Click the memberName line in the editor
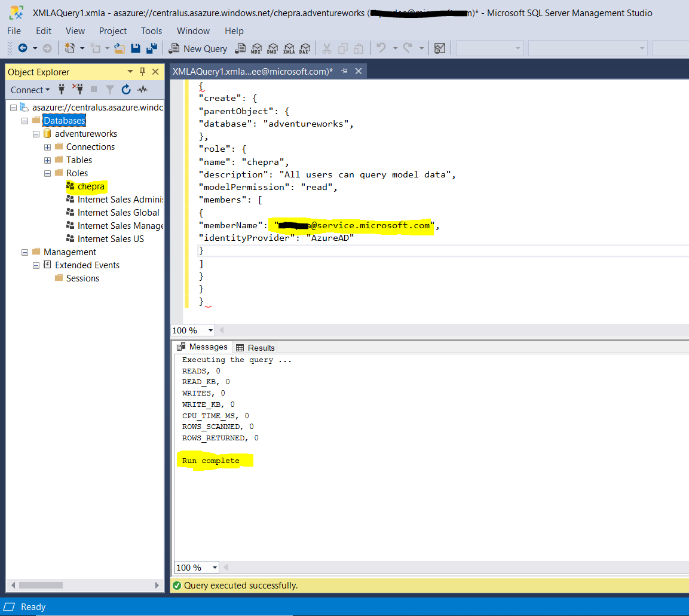 319,225
